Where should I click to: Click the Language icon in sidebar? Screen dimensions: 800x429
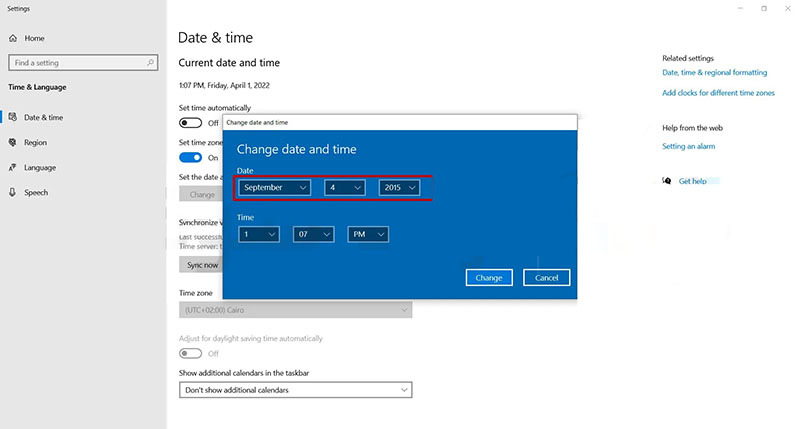pos(13,167)
